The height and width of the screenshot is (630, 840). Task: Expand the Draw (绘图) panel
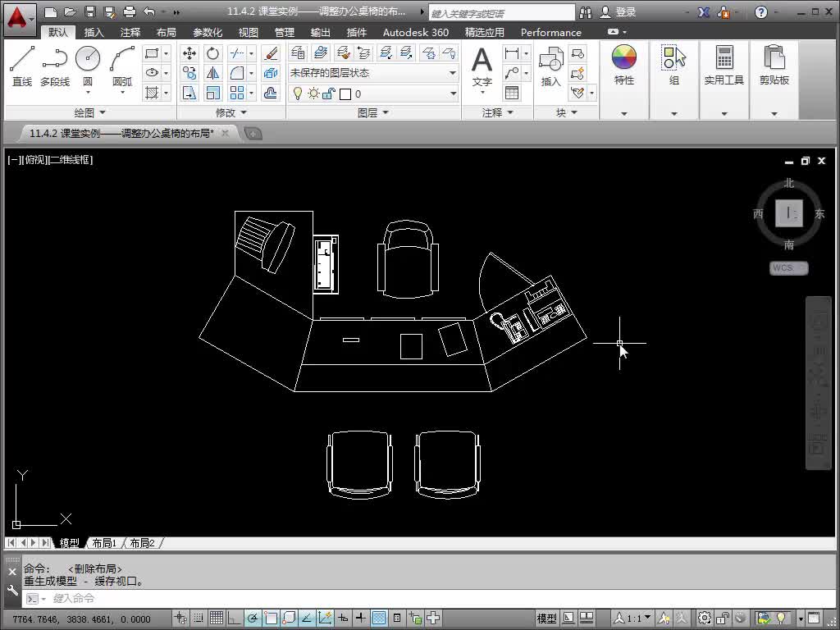(89, 112)
